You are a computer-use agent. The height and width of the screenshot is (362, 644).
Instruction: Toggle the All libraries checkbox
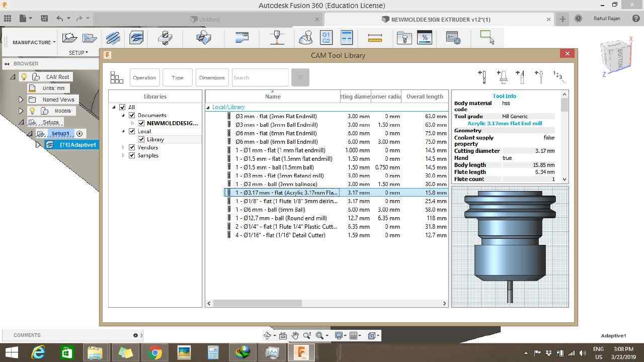[x=122, y=107]
